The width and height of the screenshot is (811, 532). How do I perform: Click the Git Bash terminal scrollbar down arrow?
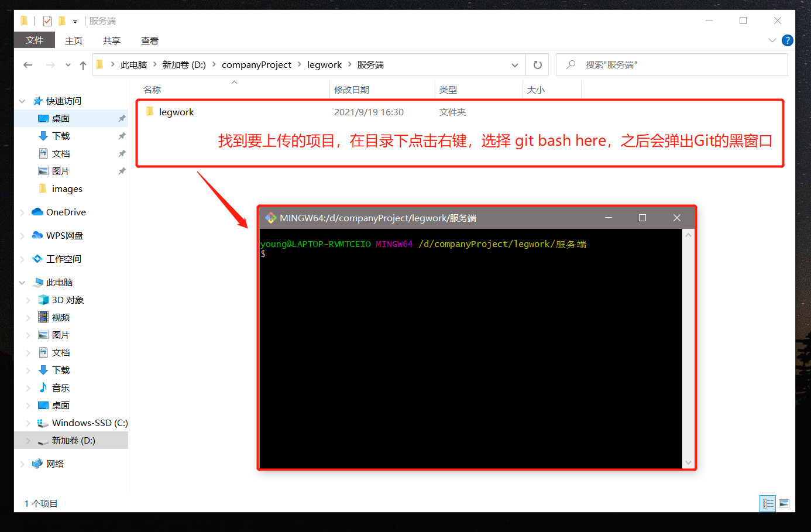(688, 462)
